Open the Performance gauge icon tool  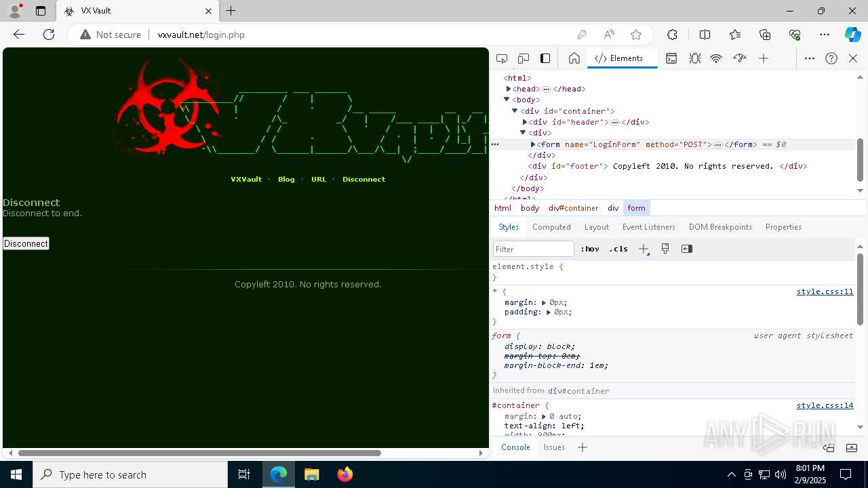[740, 58]
